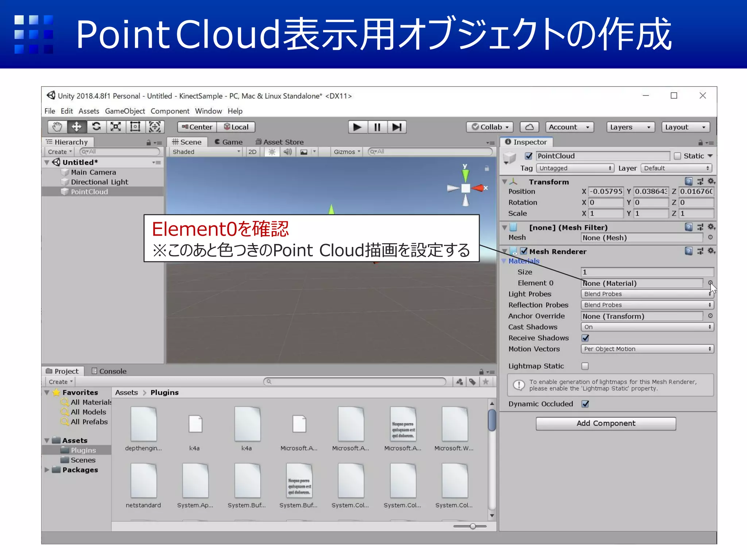Click the Pause button
Viewport: 747px width, 560px height.
pos(377,127)
